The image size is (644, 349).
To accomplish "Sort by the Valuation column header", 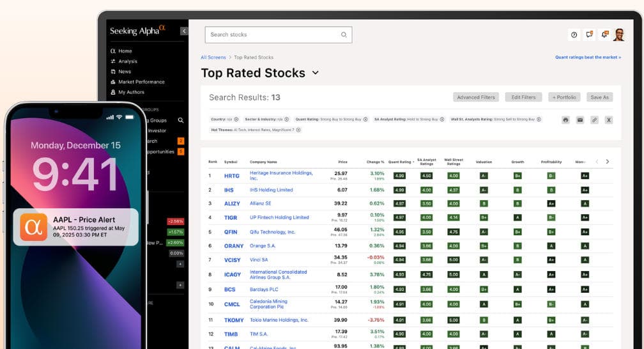I will pos(484,162).
